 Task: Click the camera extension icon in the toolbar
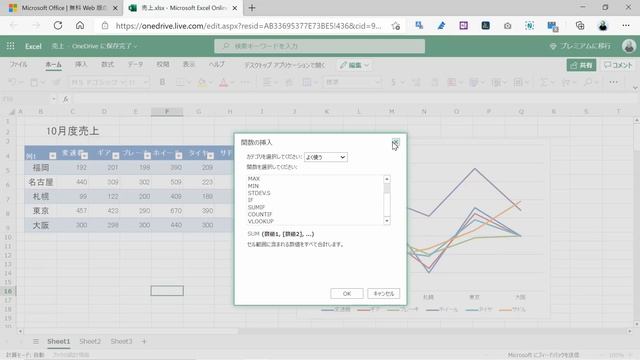coord(507,26)
